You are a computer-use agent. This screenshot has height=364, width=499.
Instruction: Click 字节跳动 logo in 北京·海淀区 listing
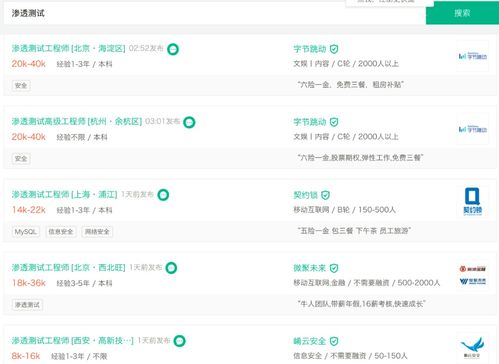pos(473,56)
